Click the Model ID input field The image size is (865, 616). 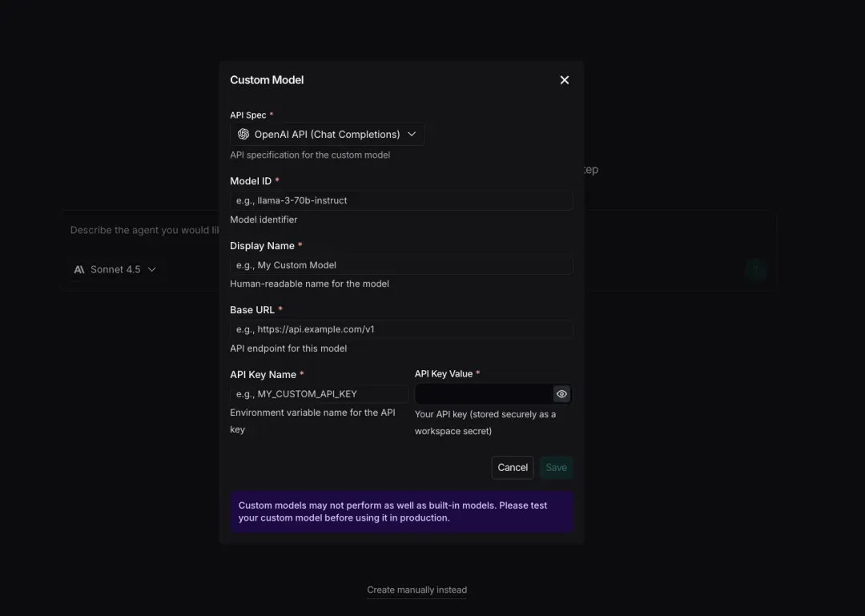[401, 200]
